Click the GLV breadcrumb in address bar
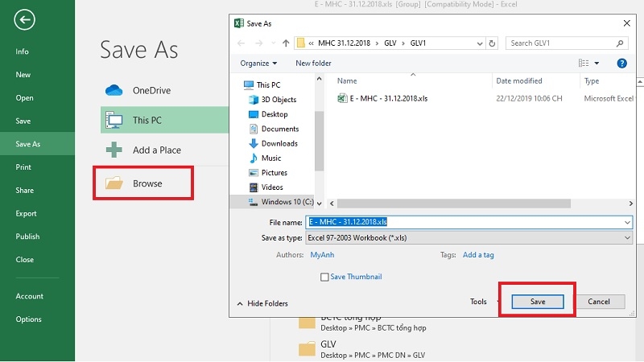This screenshot has height=362, width=644. click(x=390, y=43)
